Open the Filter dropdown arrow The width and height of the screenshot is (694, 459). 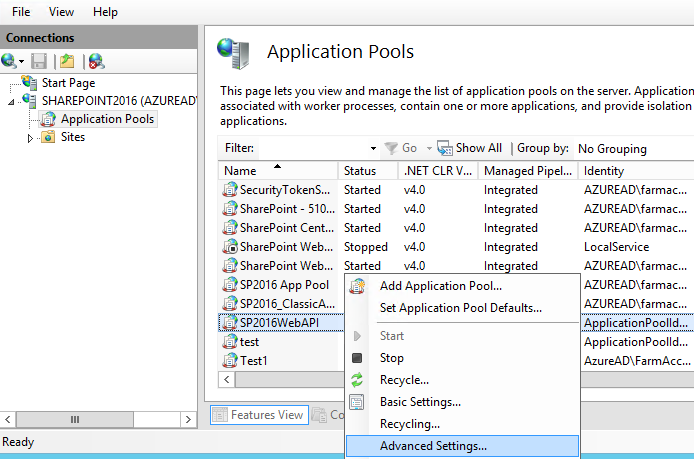[x=374, y=148]
